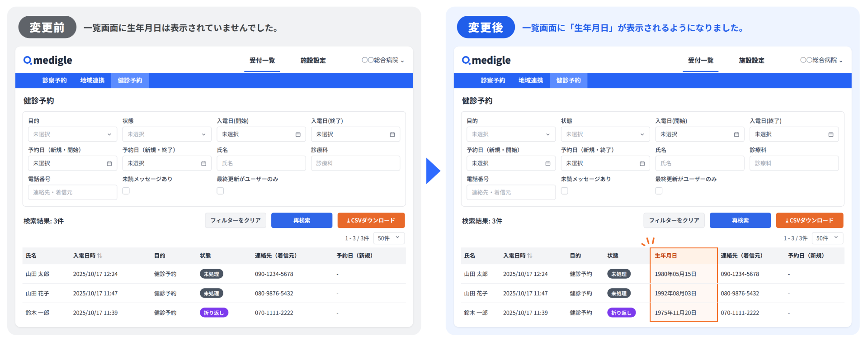Click 折り返し status badge in before panel

214,313
